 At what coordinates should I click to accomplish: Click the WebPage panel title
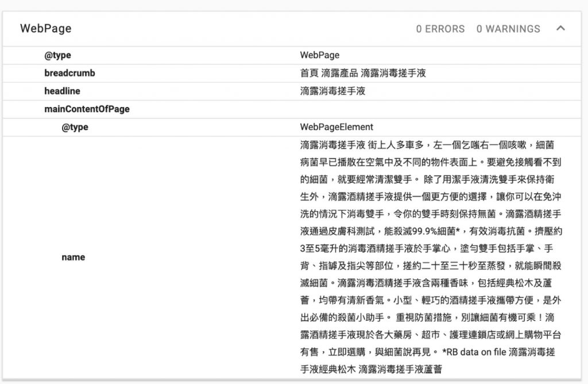(46, 29)
